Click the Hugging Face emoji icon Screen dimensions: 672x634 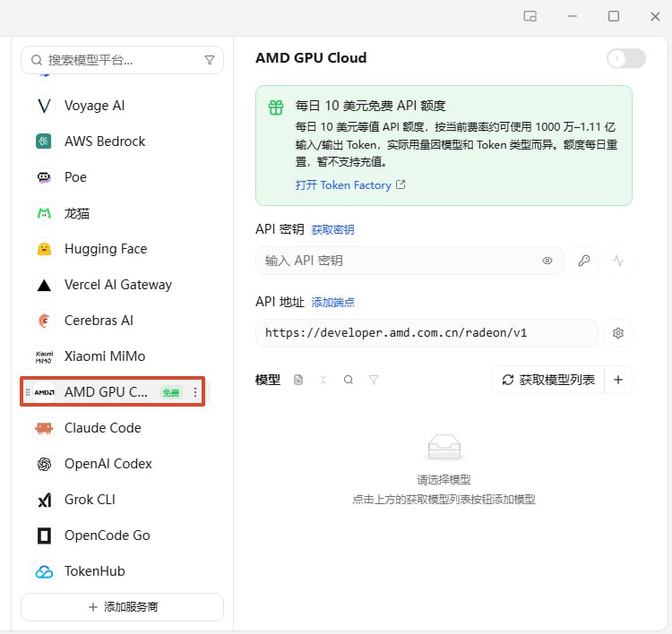[44, 249]
